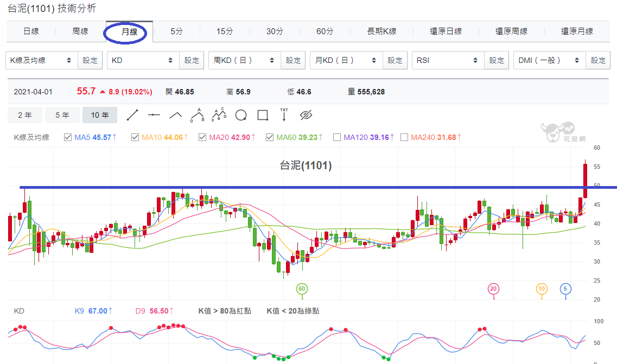The height and width of the screenshot is (364, 617).
Task: Click the D9 value 56.50
Action: (x=159, y=311)
